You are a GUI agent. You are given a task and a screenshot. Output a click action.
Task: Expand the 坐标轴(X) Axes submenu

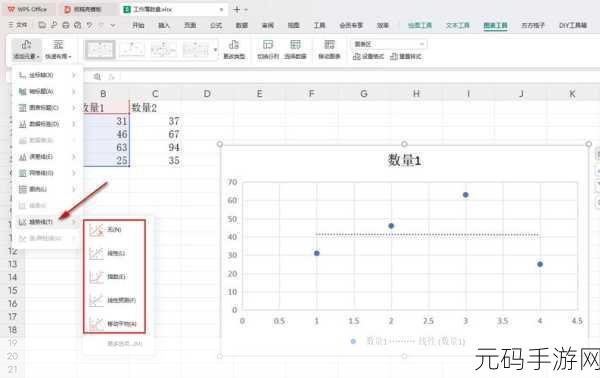(x=47, y=75)
